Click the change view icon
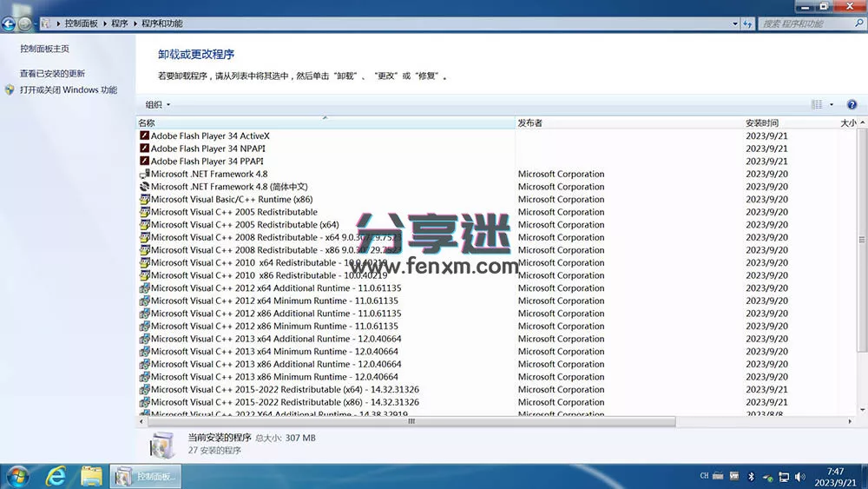 (817, 104)
